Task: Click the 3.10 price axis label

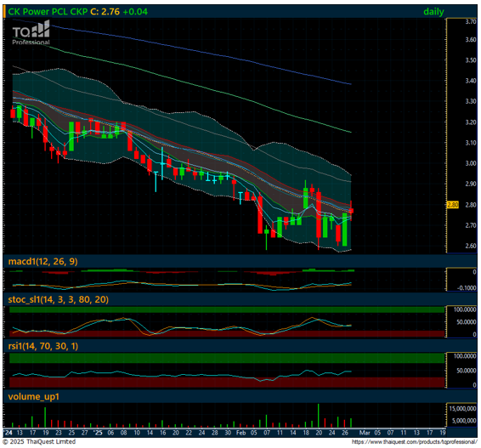Action: [x=471, y=143]
